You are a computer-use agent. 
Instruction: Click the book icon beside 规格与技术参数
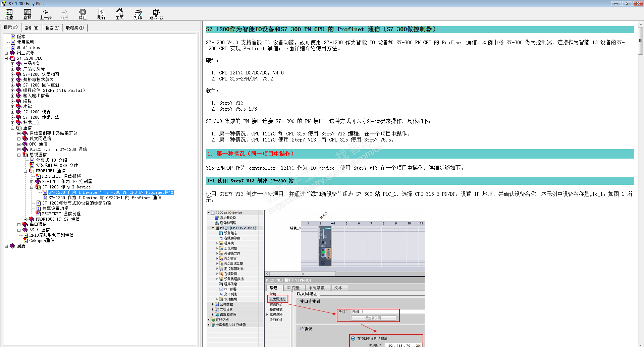(x=19, y=79)
